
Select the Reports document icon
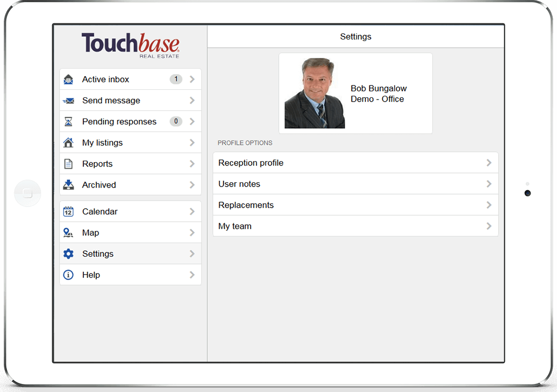(x=68, y=163)
